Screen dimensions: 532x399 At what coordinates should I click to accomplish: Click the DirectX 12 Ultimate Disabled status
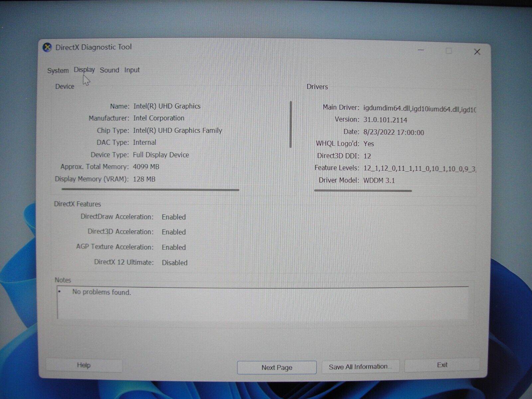click(x=174, y=263)
